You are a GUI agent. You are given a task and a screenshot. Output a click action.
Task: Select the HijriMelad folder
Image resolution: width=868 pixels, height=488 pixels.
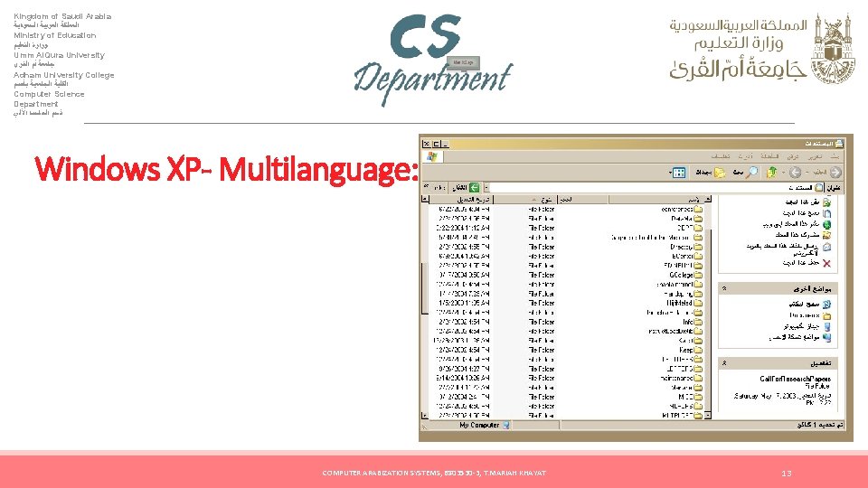(x=684, y=304)
